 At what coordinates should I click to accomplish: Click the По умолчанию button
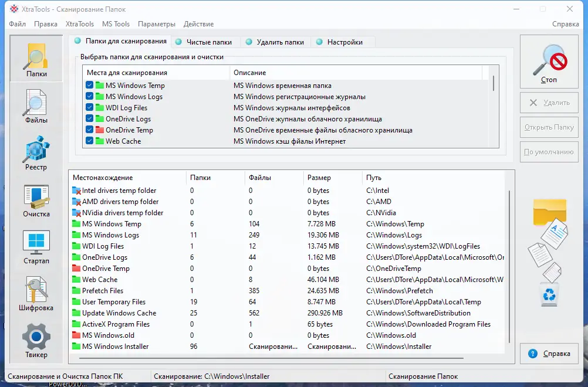[x=549, y=151]
